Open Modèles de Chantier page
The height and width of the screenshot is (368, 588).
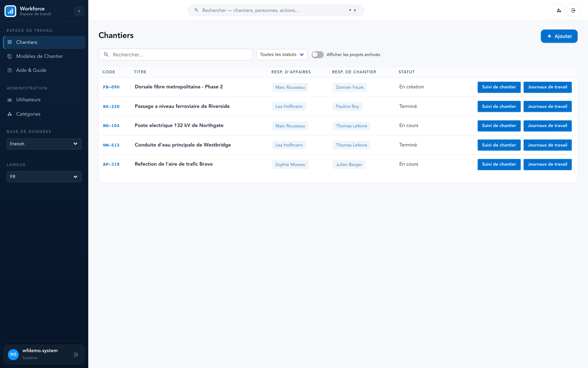click(x=44, y=56)
